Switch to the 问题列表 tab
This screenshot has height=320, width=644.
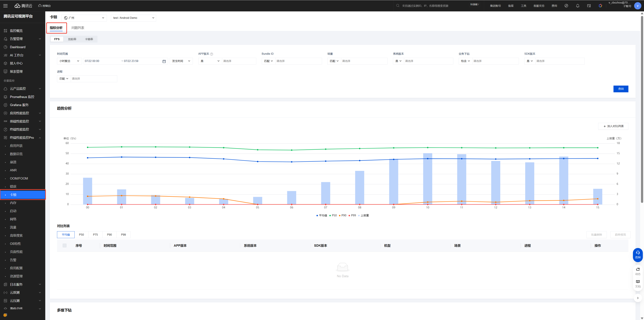[78, 28]
